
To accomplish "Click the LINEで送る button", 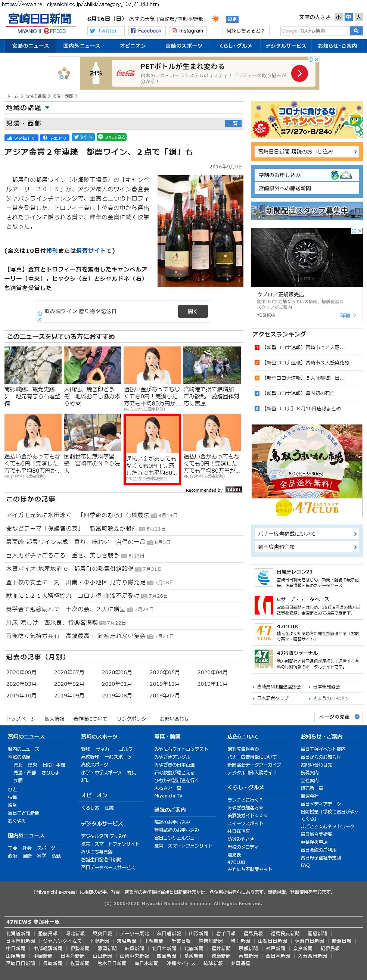I will (x=111, y=137).
